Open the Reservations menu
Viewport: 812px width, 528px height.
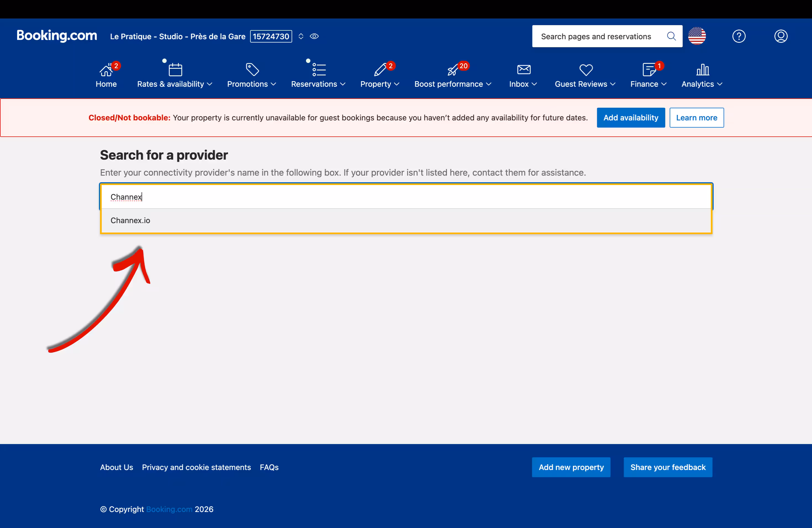(318, 84)
